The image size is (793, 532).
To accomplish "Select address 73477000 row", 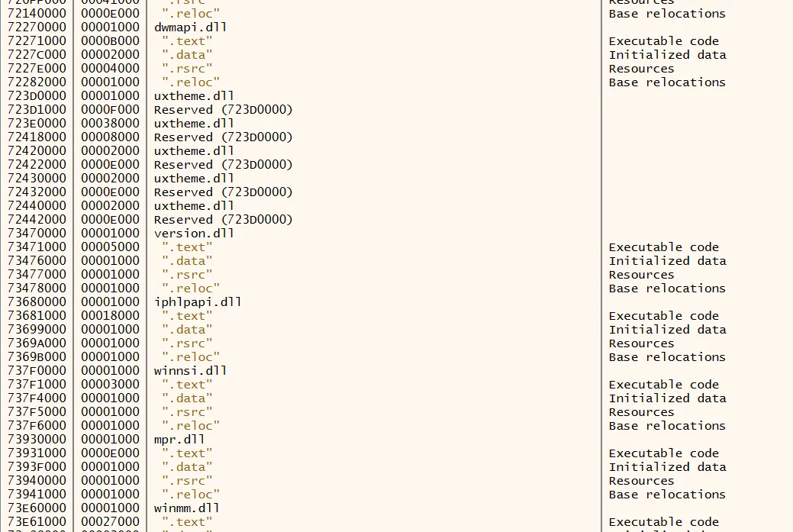I will [x=37, y=274].
